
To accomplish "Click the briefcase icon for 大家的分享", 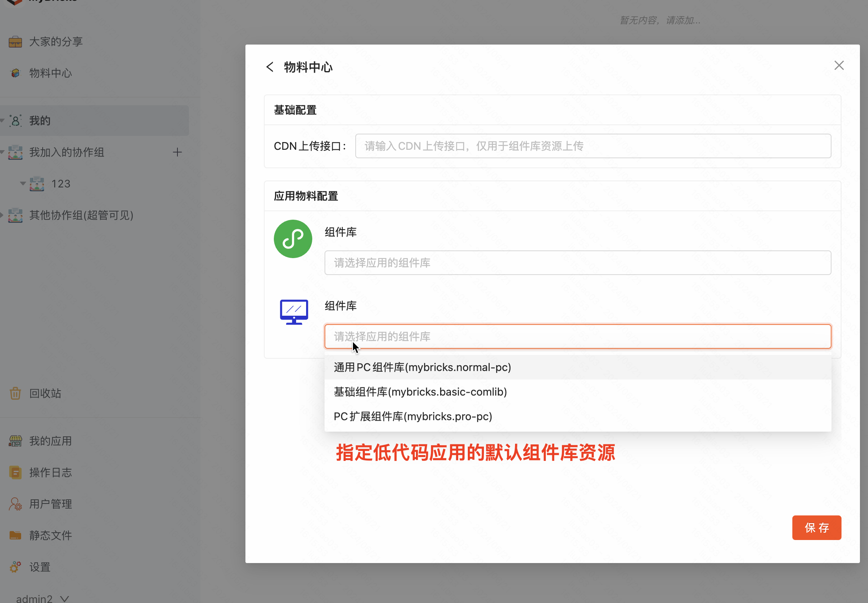I will tap(15, 41).
